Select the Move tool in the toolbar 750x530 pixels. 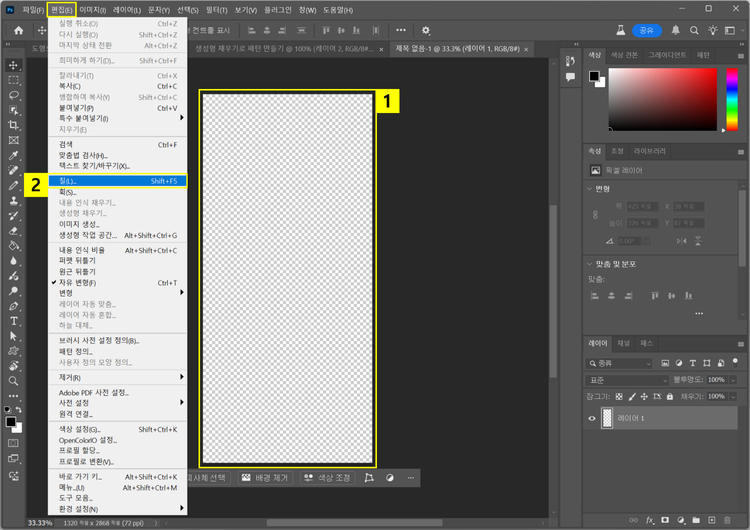(14, 65)
